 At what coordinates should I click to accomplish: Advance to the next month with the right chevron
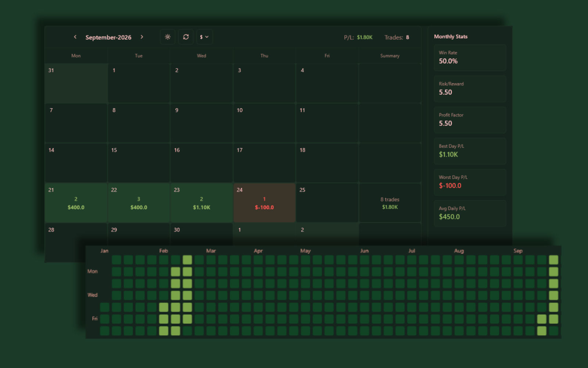[x=142, y=37]
